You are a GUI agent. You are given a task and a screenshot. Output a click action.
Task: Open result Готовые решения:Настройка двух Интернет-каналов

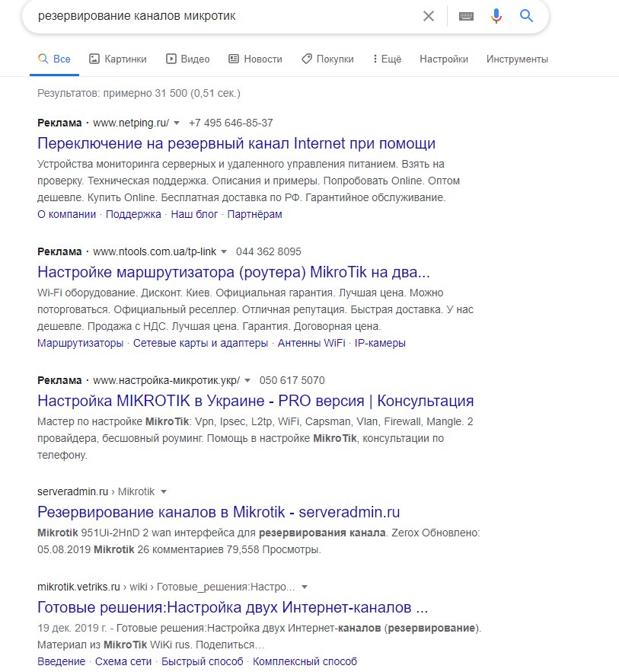[233, 607]
